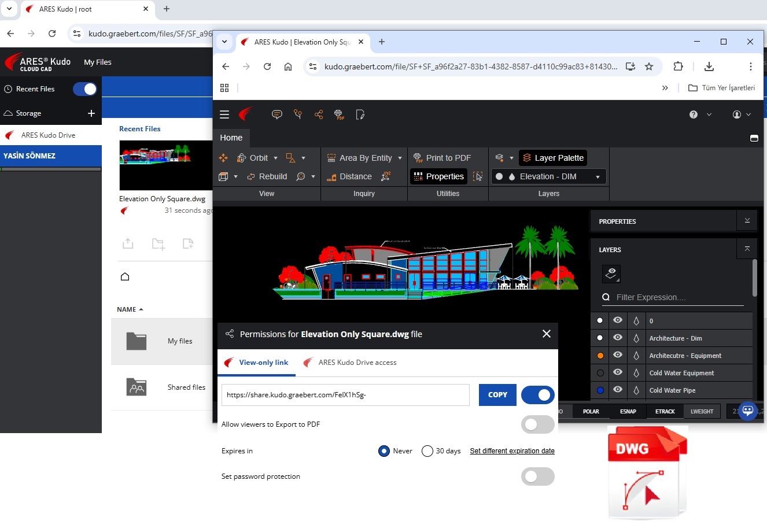767x532 pixels.
Task: Hide layer 0 with its eye icon
Action: pos(618,320)
